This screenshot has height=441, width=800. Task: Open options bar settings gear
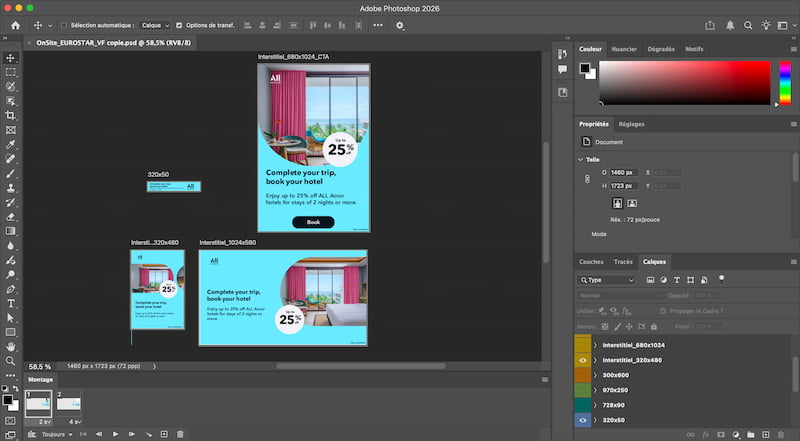(400, 26)
